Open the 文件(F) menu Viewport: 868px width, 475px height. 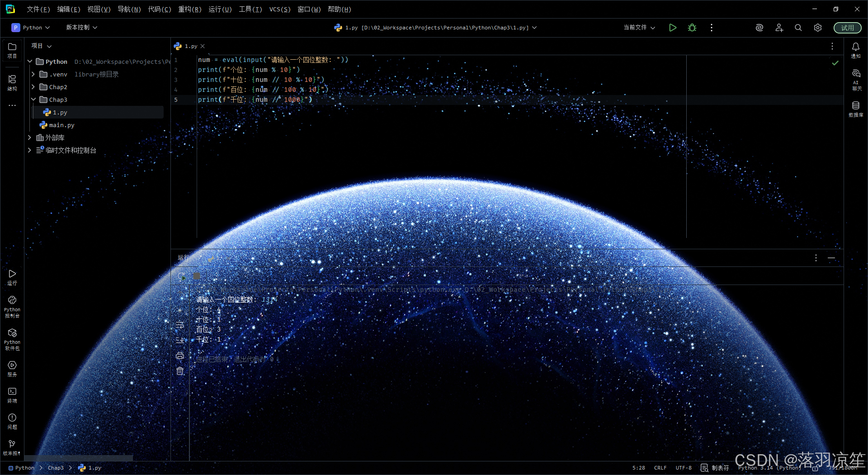(38, 9)
